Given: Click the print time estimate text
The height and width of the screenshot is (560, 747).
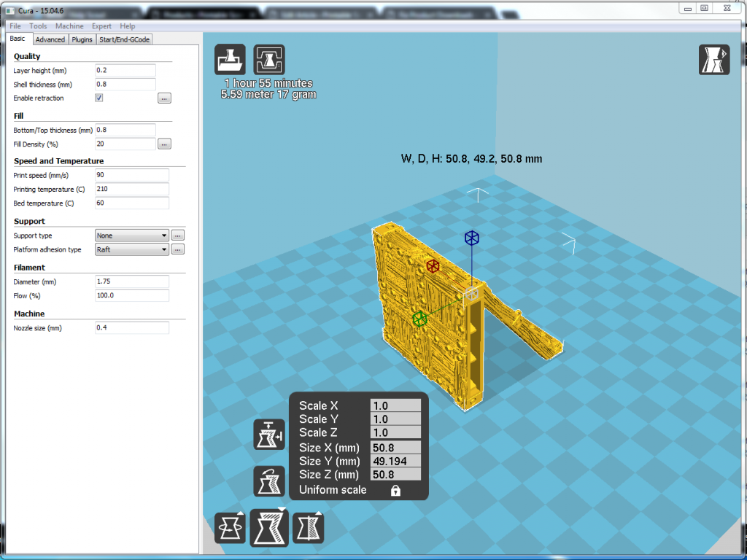Looking at the screenshot, I should click(268, 83).
